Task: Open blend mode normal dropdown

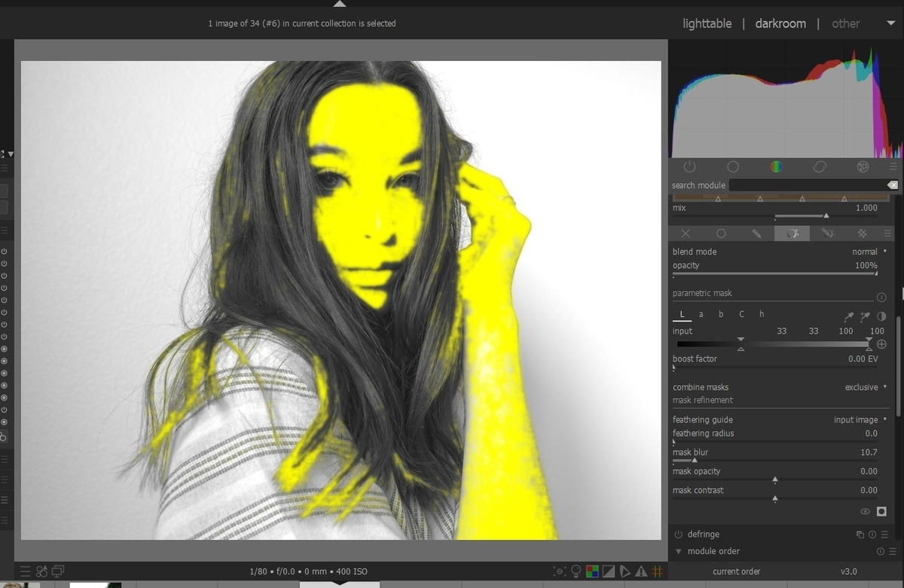Action: [x=869, y=251]
